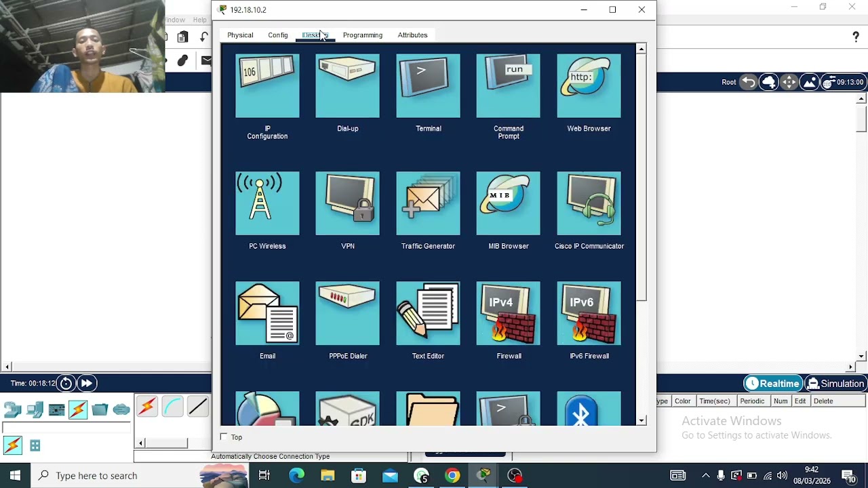Open Google Chrome from the taskbar
The width and height of the screenshot is (868, 488).
click(452, 476)
